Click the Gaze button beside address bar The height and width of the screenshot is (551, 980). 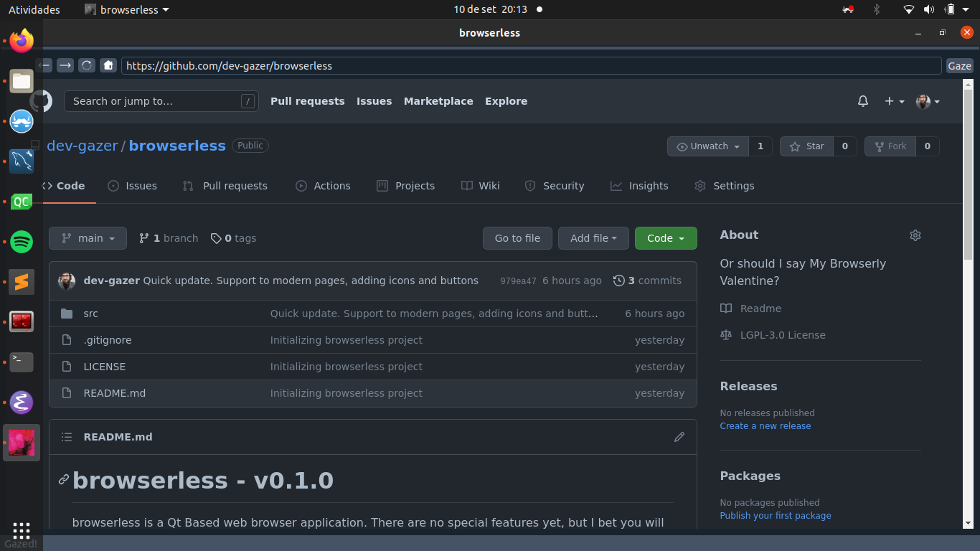959,65
